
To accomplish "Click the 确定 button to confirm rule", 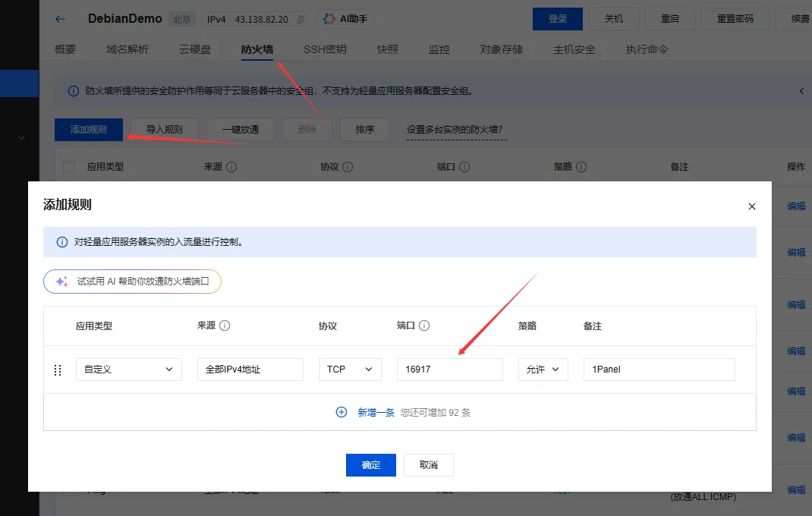I will pos(370,465).
